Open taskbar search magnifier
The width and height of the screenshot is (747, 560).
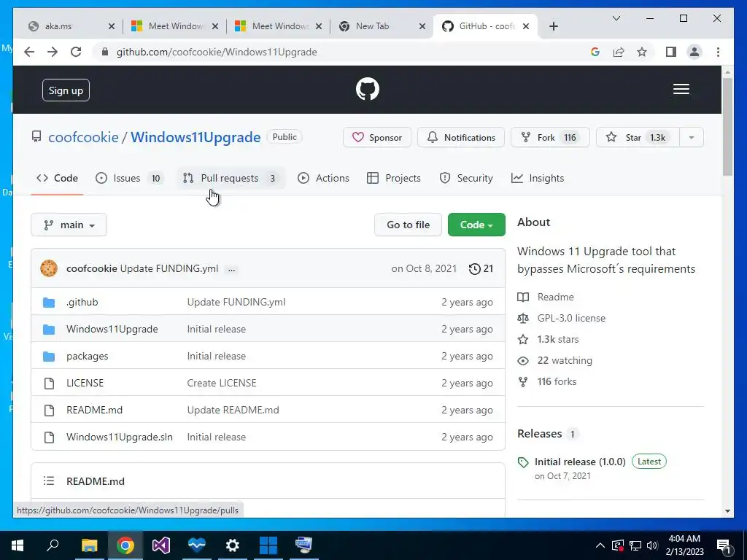pyautogui.click(x=53, y=545)
